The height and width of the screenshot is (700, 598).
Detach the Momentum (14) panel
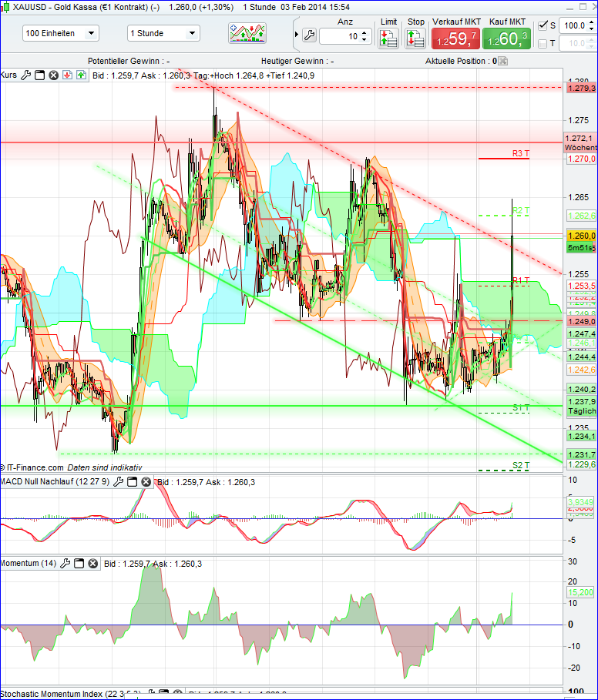tap(79, 564)
